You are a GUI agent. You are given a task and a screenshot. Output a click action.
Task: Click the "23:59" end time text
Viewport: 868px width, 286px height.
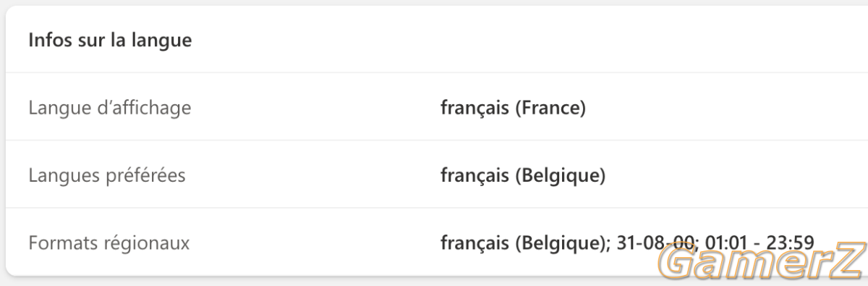point(791,243)
